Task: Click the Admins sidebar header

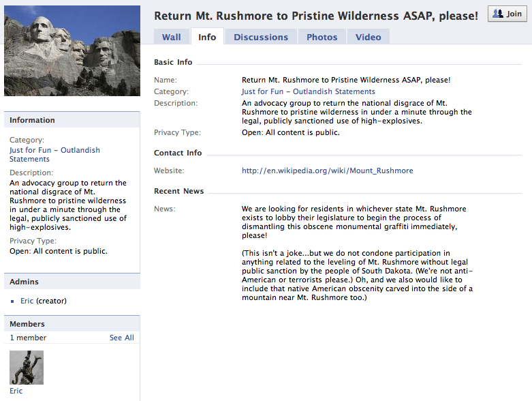Action: (x=72, y=282)
